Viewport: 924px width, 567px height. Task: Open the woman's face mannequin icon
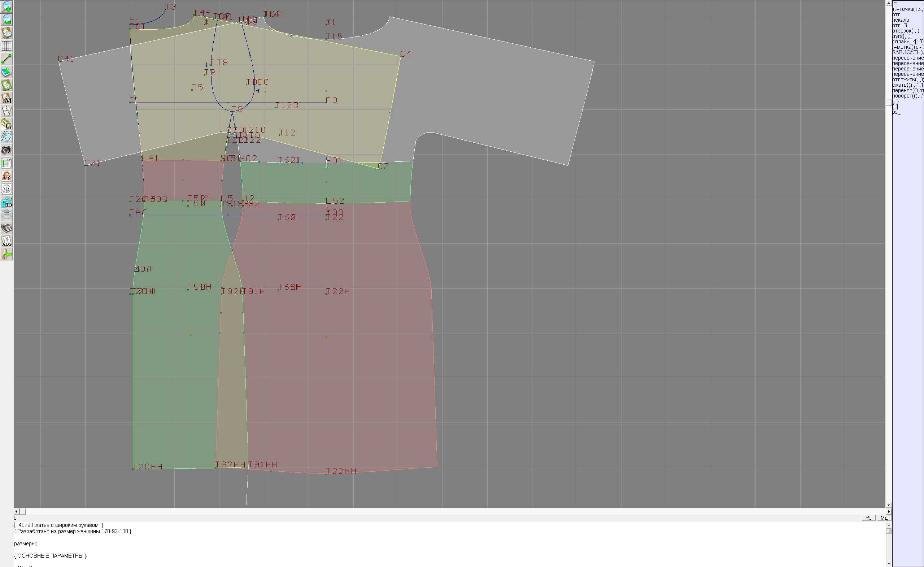click(6, 176)
